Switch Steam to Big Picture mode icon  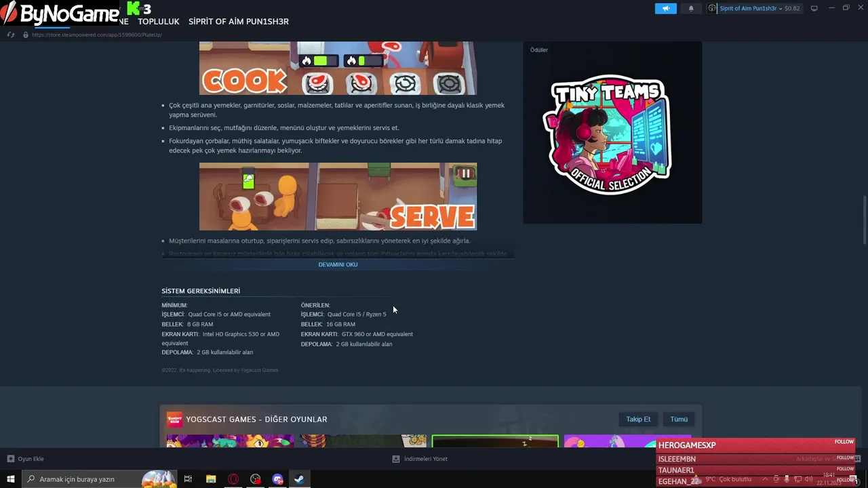[x=814, y=8]
